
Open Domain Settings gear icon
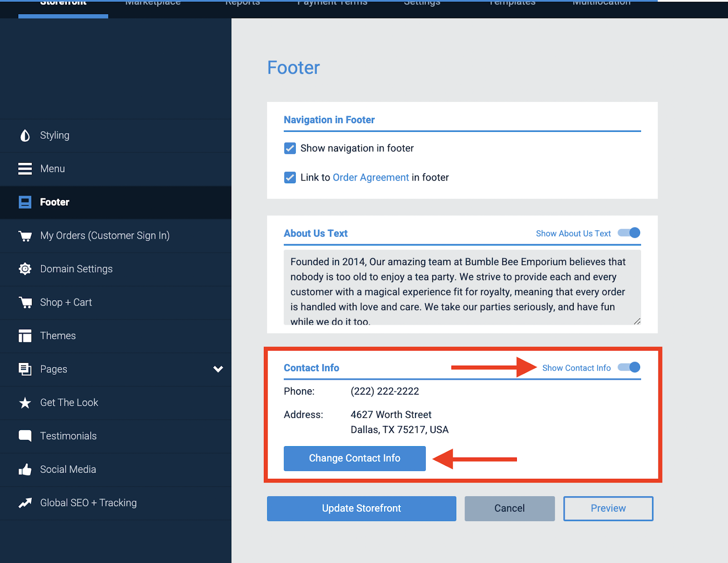(x=25, y=269)
